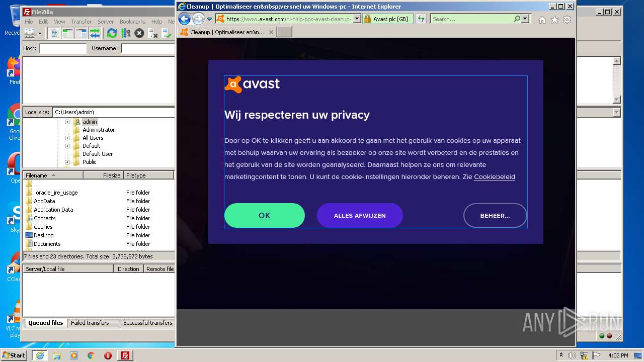Image resolution: width=644 pixels, height=362 pixels.
Task: Switch to Successful transfers tab
Action: click(148, 323)
